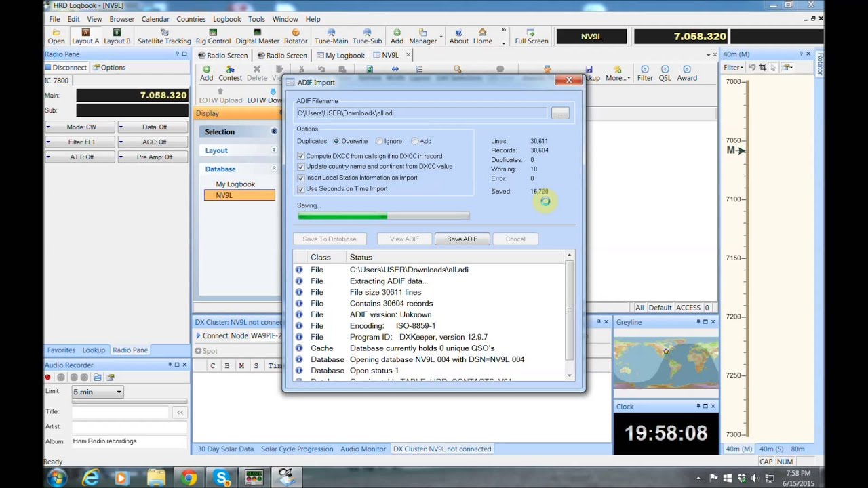Open the Countries menu
The width and height of the screenshot is (868, 488).
click(x=191, y=19)
